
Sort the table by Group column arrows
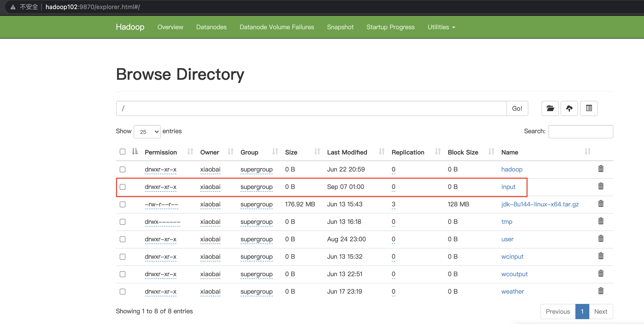tap(275, 152)
